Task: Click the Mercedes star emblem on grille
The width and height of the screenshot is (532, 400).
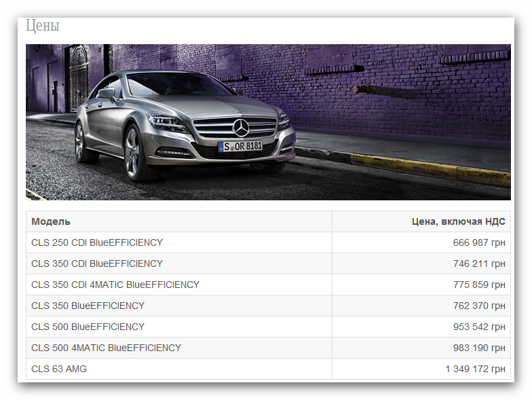Action: click(242, 128)
